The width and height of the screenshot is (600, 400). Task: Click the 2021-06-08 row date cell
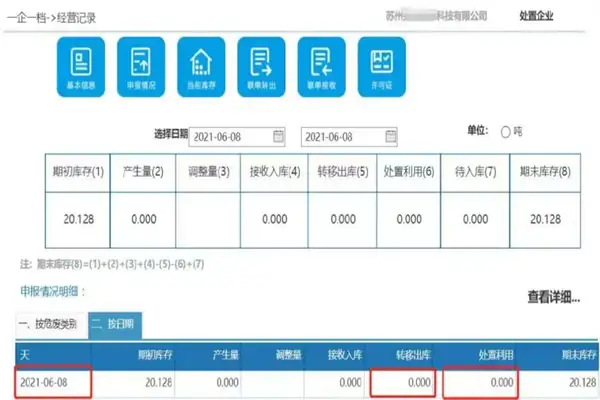click(52, 381)
